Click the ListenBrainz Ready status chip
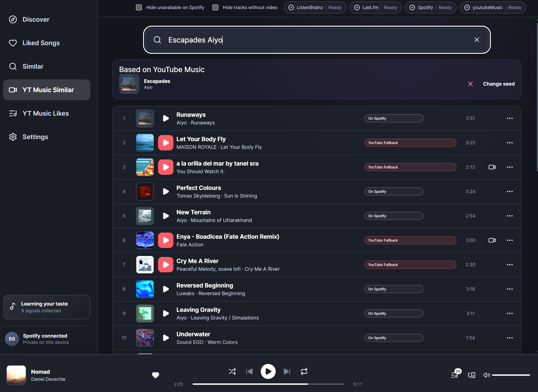Screen dimensions: 538x392 tap(315, 8)
